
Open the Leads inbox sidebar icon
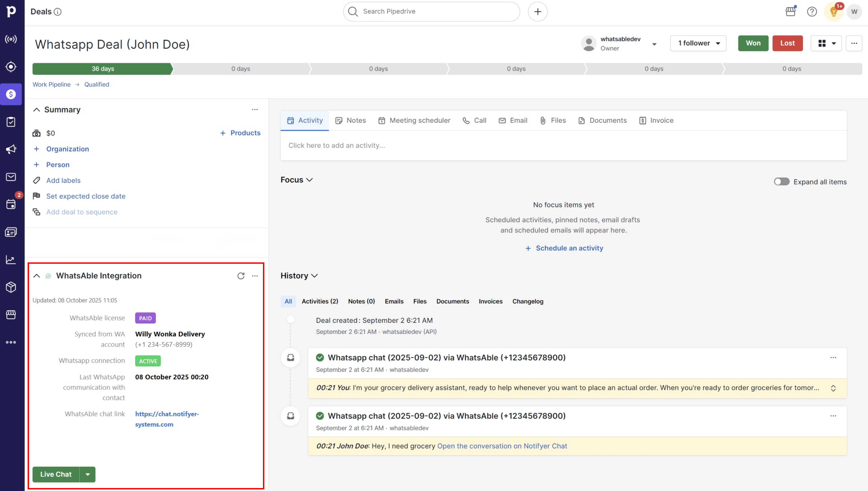point(11,66)
